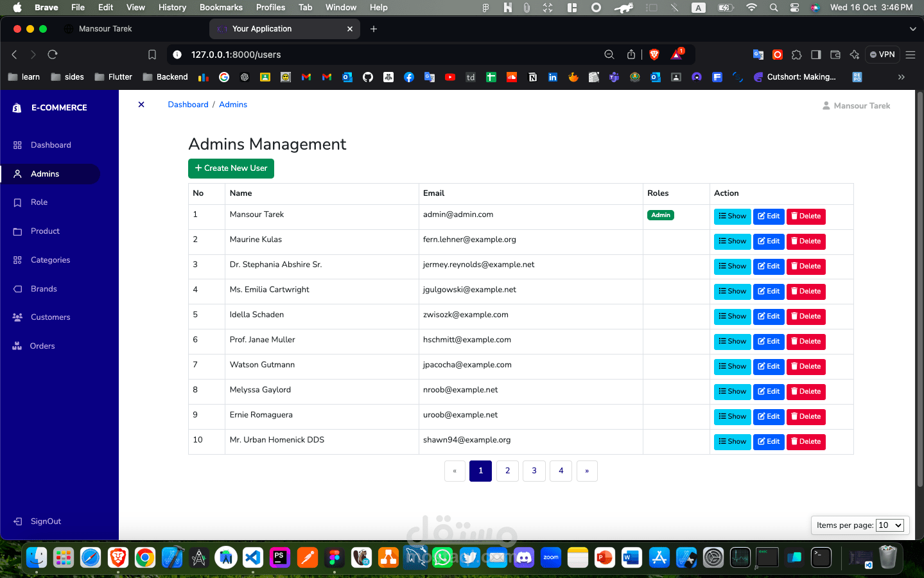The height and width of the screenshot is (578, 924).
Task: Open the learn bookmarks folder
Action: (x=24, y=77)
